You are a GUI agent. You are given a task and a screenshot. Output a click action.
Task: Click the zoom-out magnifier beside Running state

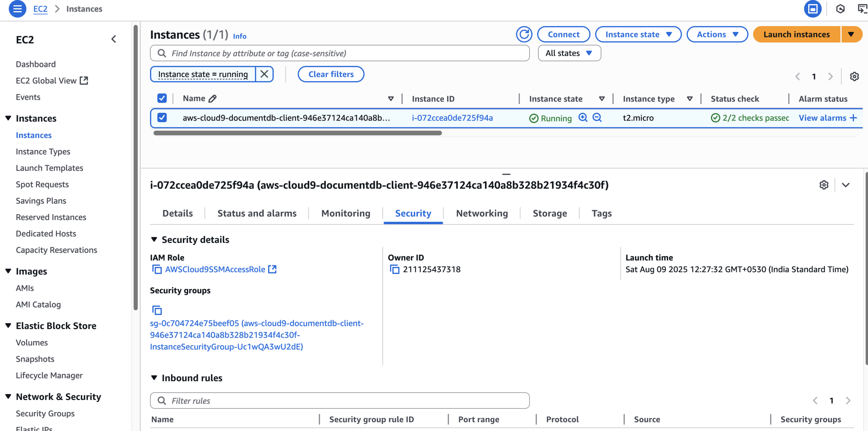(x=597, y=118)
